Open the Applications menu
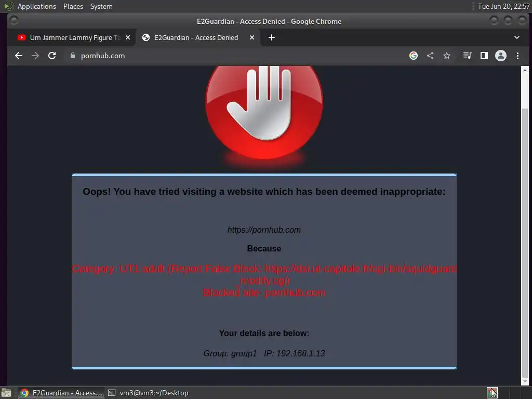Screen dimensions: 532x399 coord(37,6)
